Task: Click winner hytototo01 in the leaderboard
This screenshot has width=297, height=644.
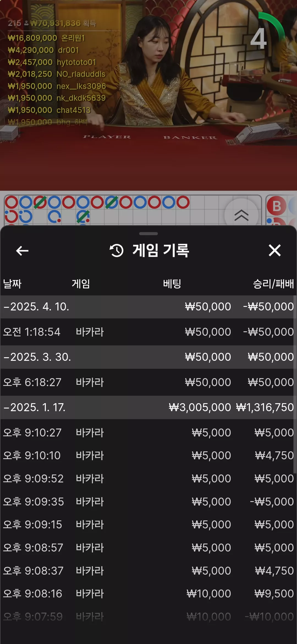Action: (52, 62)
